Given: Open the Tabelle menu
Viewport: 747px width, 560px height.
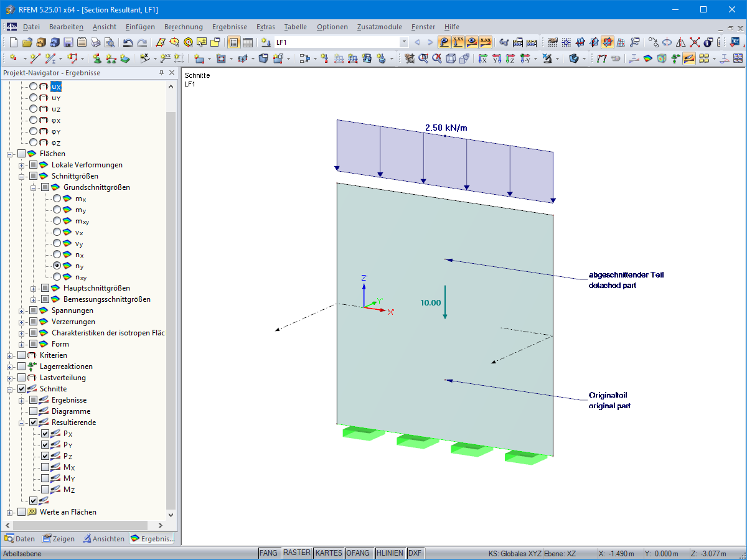Looking at the screenshot, I should click(x=296, y=27).
